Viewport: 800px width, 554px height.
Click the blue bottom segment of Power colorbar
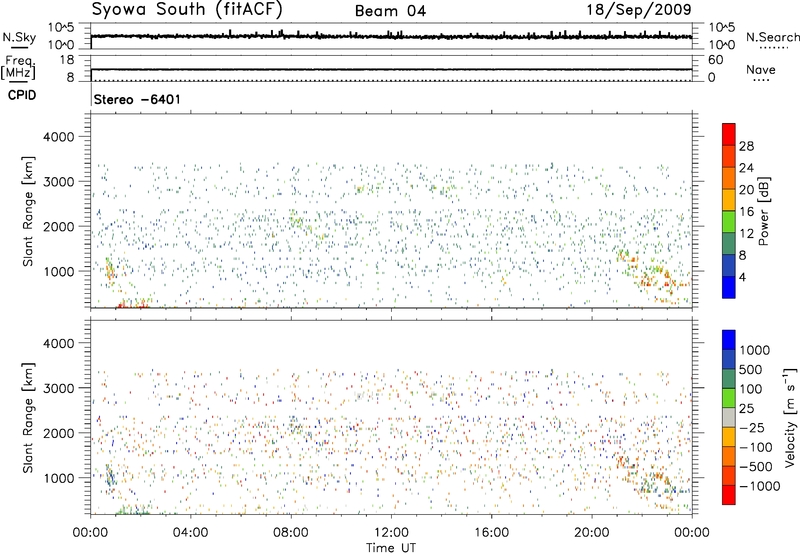click(729, 287)
